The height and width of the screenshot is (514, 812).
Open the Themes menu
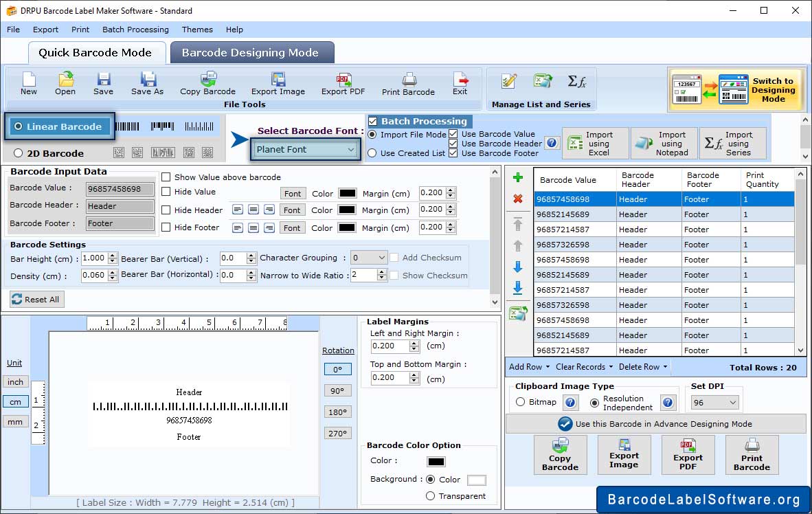click(197, 30)
